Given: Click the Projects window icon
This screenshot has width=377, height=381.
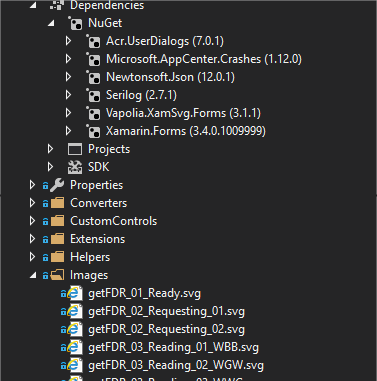Looking at the screenshot, I should [x=75, y=149].
